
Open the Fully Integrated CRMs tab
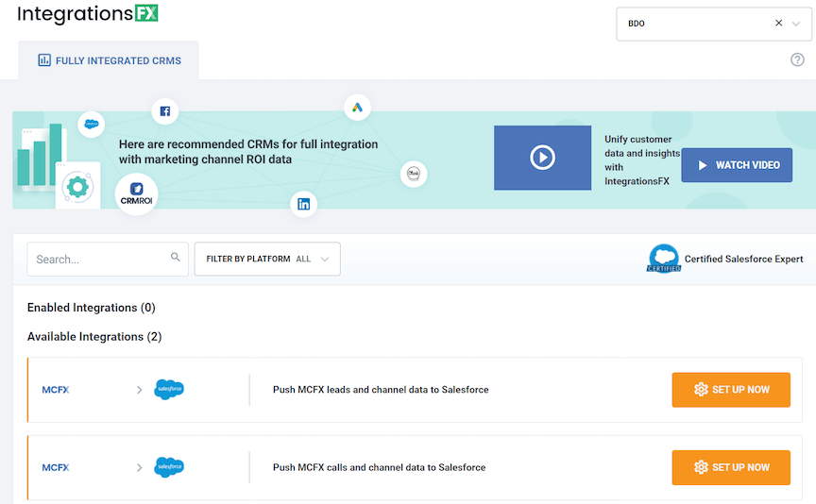coord(109,60)
